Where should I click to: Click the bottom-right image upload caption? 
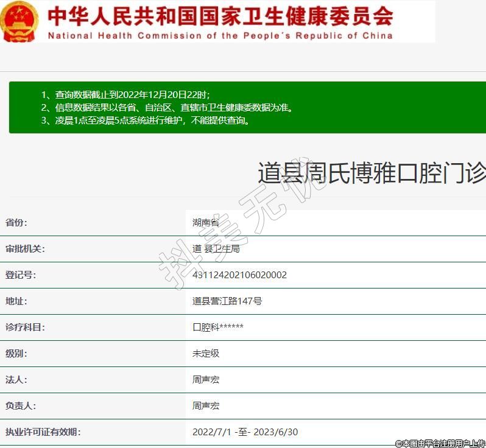(440, 443)
